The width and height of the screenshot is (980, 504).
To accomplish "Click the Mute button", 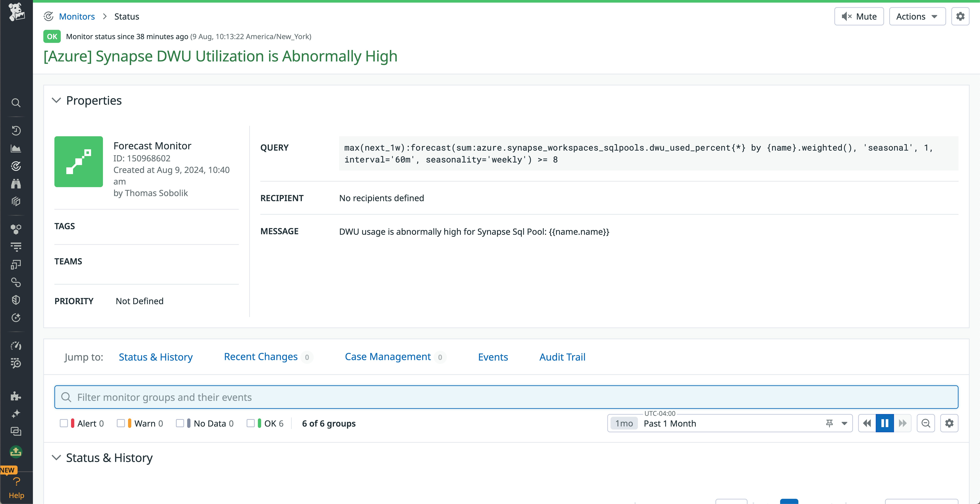I will (x=859, y=16).
